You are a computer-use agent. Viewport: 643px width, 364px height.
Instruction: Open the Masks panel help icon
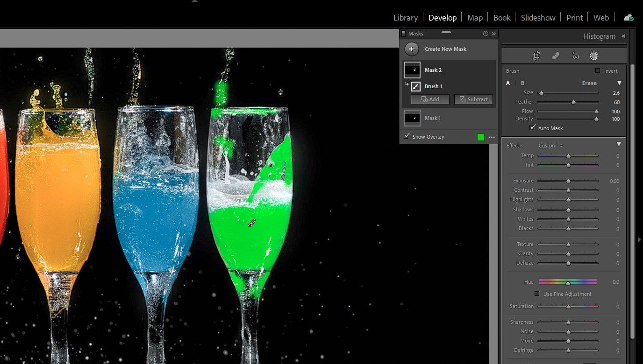click(486, 34)
